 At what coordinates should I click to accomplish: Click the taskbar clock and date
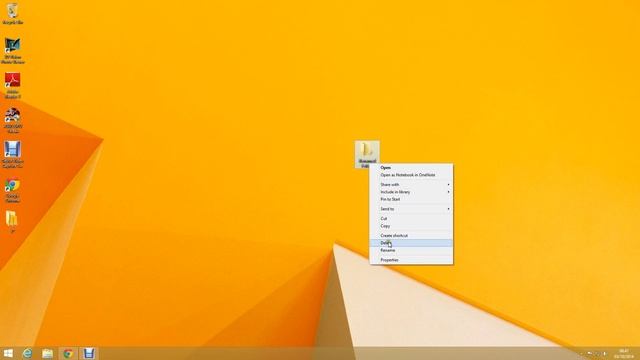pyautogui.click(x=624, y=353)
